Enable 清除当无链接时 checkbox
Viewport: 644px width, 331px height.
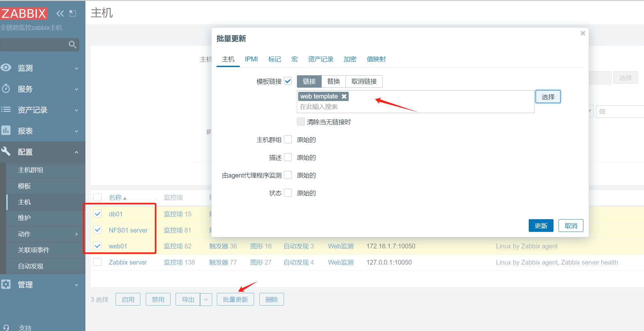point(301,122)
